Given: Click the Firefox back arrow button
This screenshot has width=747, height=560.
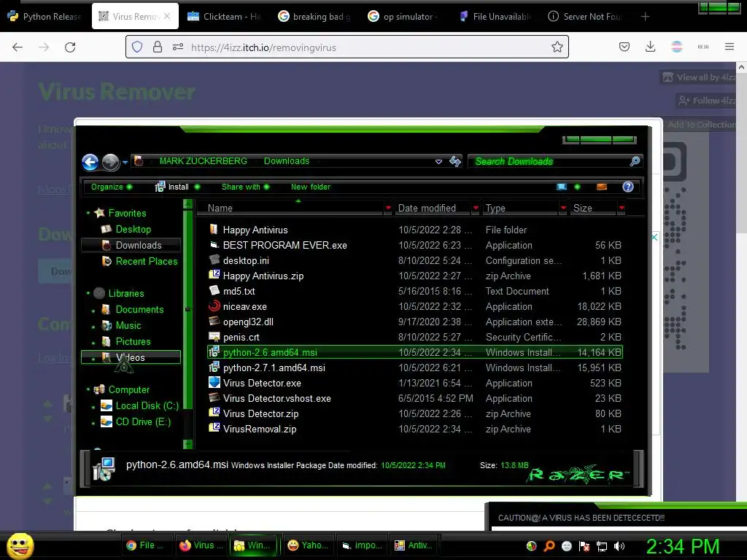Looking at the screenshot, I should click(18, 47).
